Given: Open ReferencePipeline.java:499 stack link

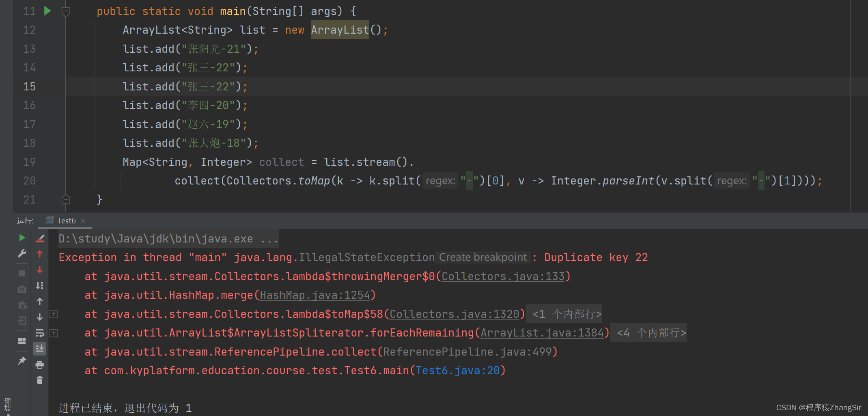Looking at the screenshot, I should [x=467, y=352].
